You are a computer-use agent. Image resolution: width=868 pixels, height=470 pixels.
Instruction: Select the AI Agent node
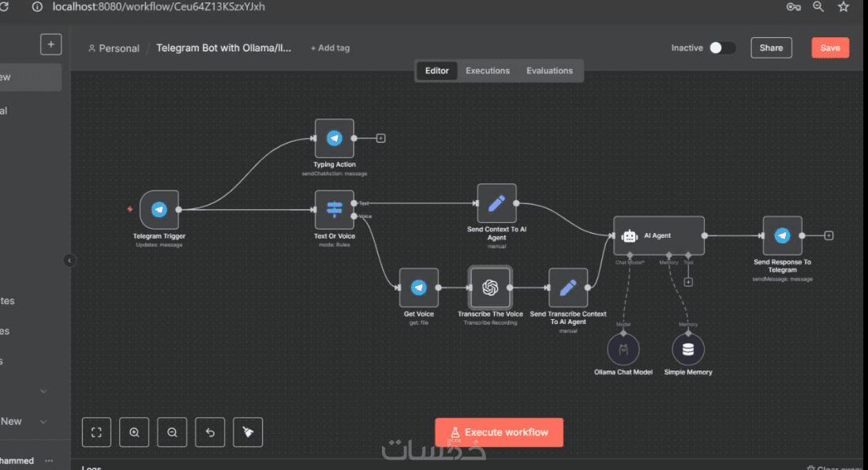point(659,235)
